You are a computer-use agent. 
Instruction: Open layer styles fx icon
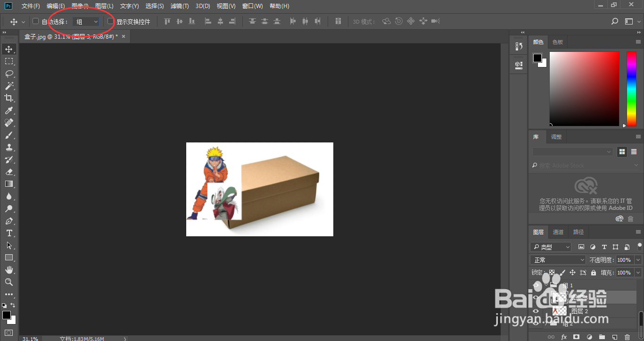click(x=564, y=337)
